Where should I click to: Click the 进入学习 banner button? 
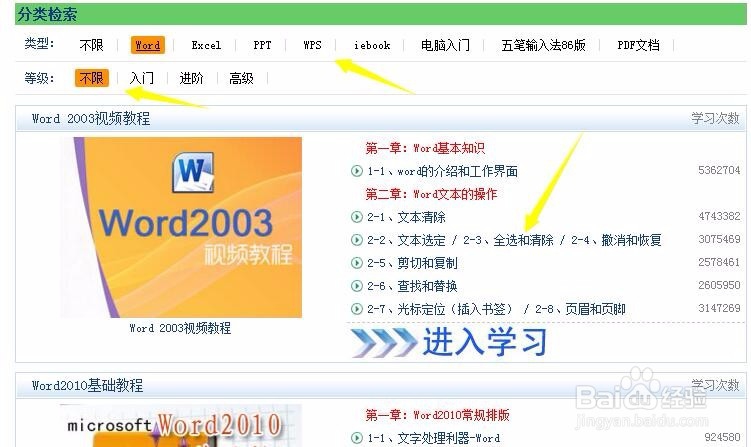click(x=449, y=342)
